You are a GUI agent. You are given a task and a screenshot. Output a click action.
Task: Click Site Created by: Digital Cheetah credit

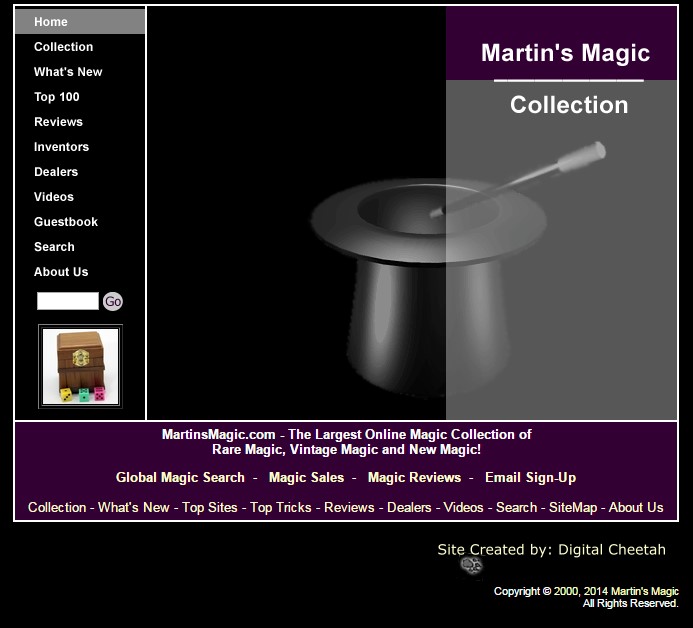[551, 549]
